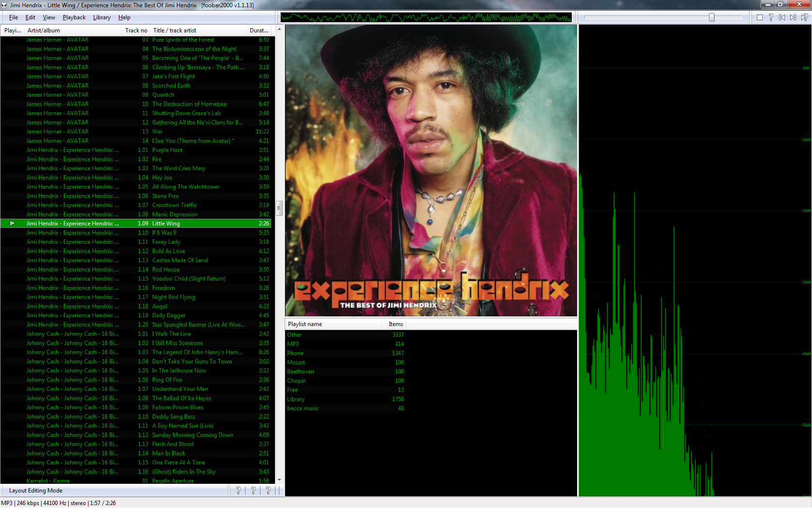
Task: Sort by the Track no column header
Action: 136,30
